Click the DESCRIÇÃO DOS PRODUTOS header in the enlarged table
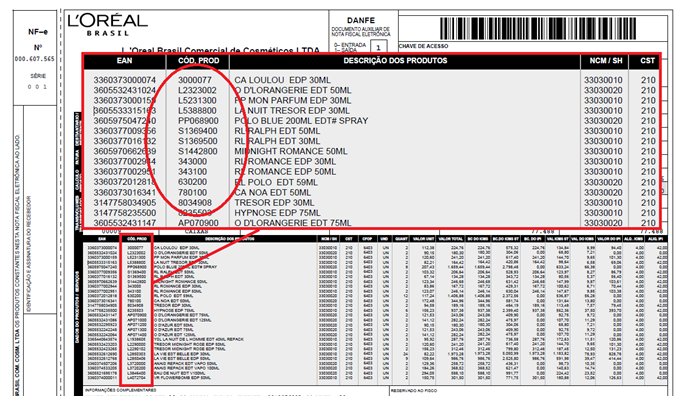 [395, 61]
